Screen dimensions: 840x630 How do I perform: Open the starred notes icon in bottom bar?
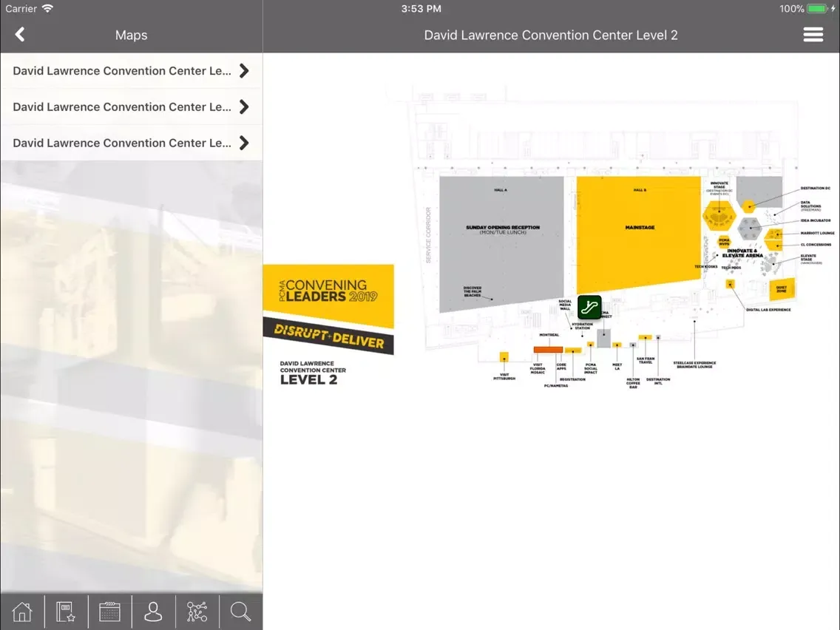click(x=66, y=612)
